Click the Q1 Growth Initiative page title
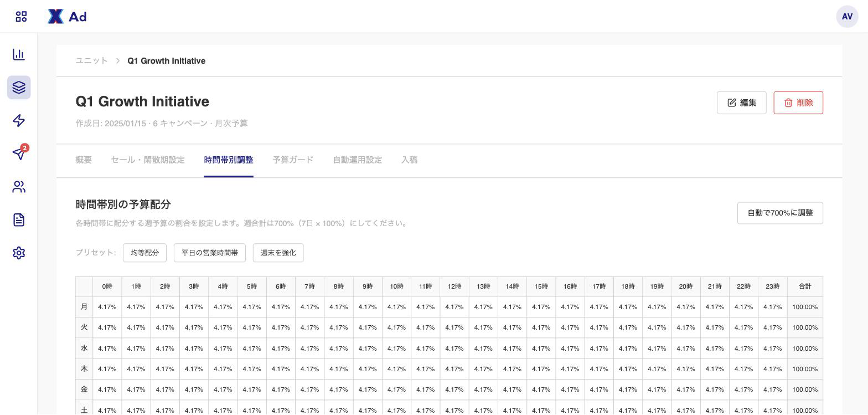 [x=142, y=102]
